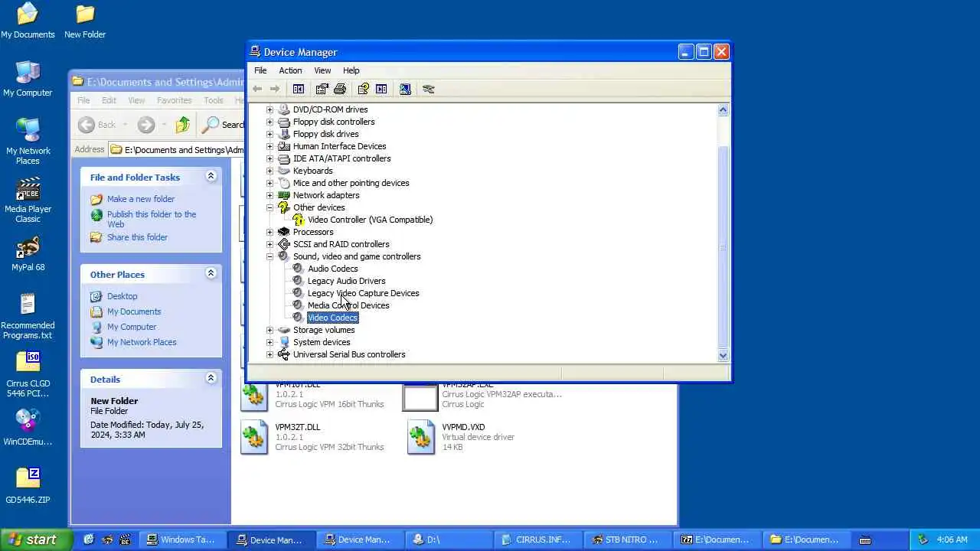Viewport: 980px width, 551px height.
Task: Select WinCDEmu desktop icon
Action: coord(28,428)
